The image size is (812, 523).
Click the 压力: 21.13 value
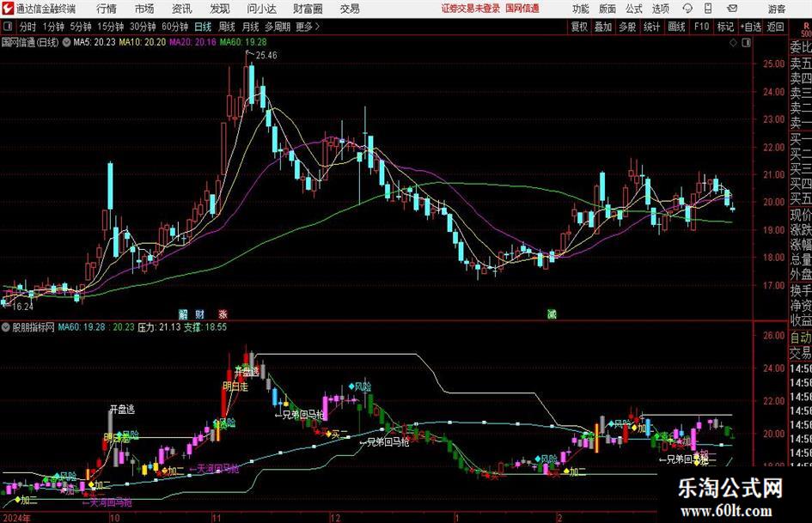[159, 327]
